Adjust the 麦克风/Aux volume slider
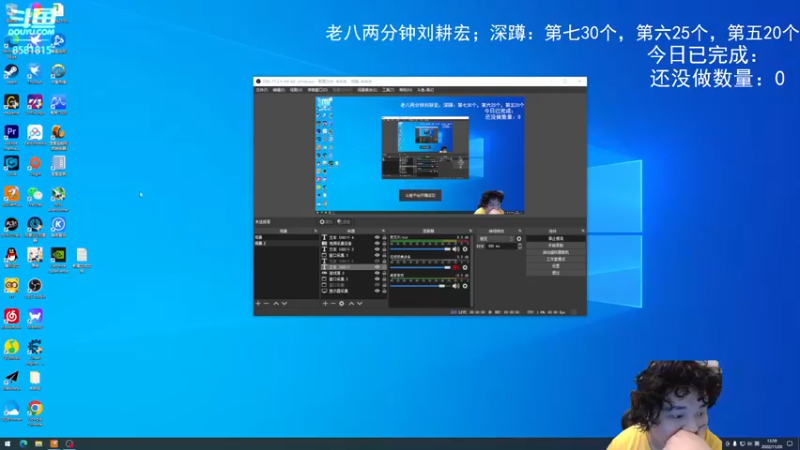 [x=420, y=249]
